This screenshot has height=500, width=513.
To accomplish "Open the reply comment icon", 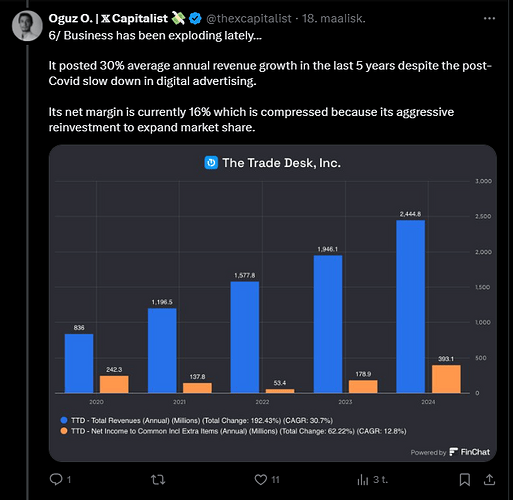I will [x=56, y=479].
